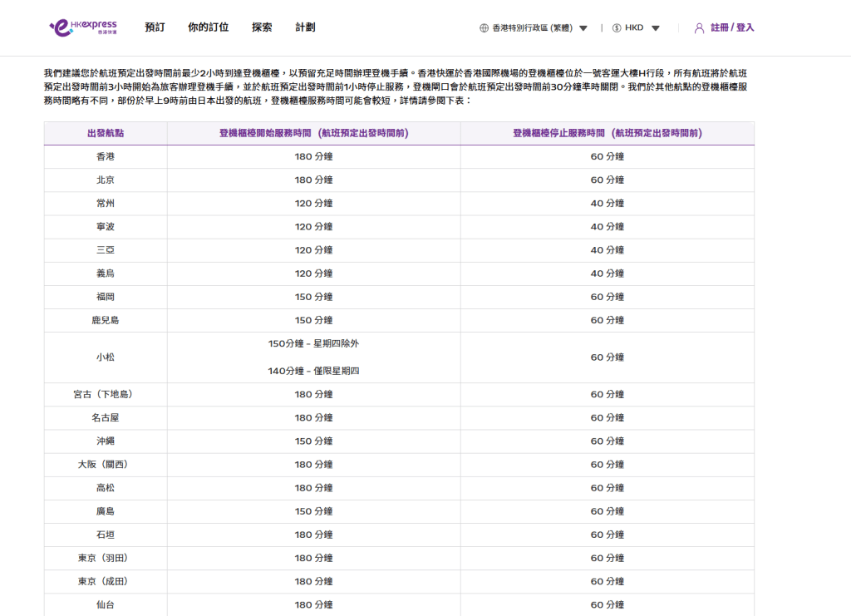Select the 沖繩 row cell
The width and height of the screenshot is (851, 616).
(x=106, y=441)
